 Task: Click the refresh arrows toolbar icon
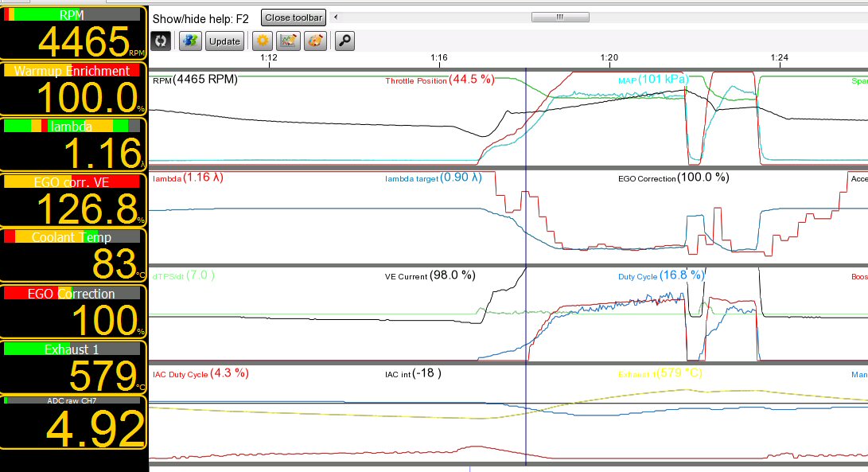tap(161, 41)
